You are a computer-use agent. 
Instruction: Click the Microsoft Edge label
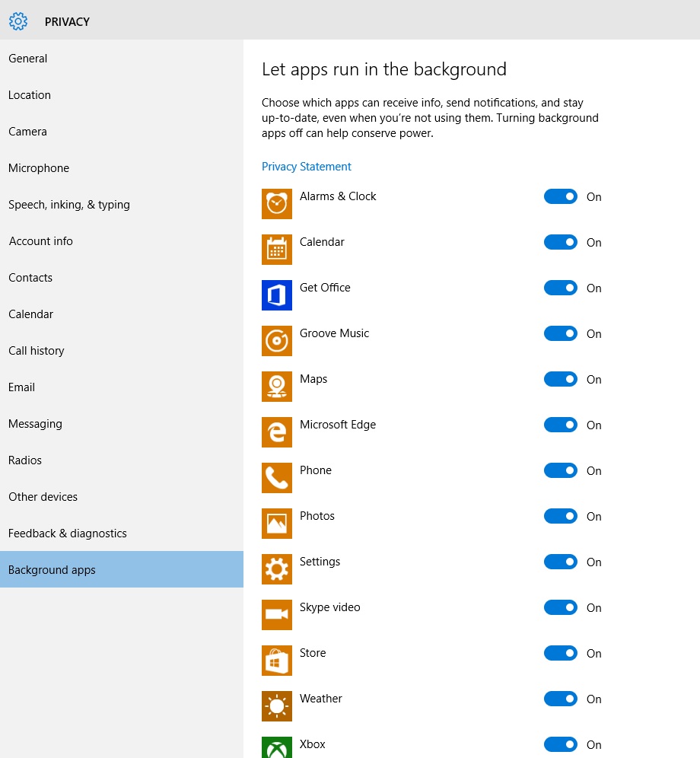(x=337, y=425)
